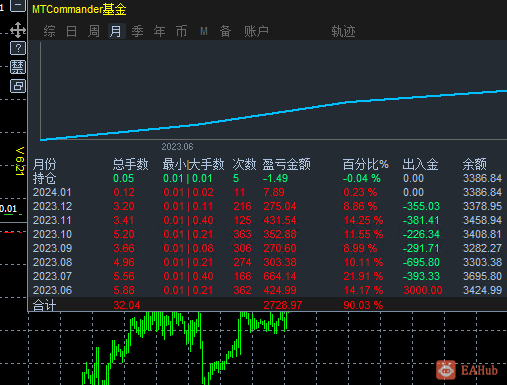Image resolution: width=507 pixels, height=385 pixels.
Task: Switch to the 日 daily tab
Action: pyautogui.click(x=71, y=31)
